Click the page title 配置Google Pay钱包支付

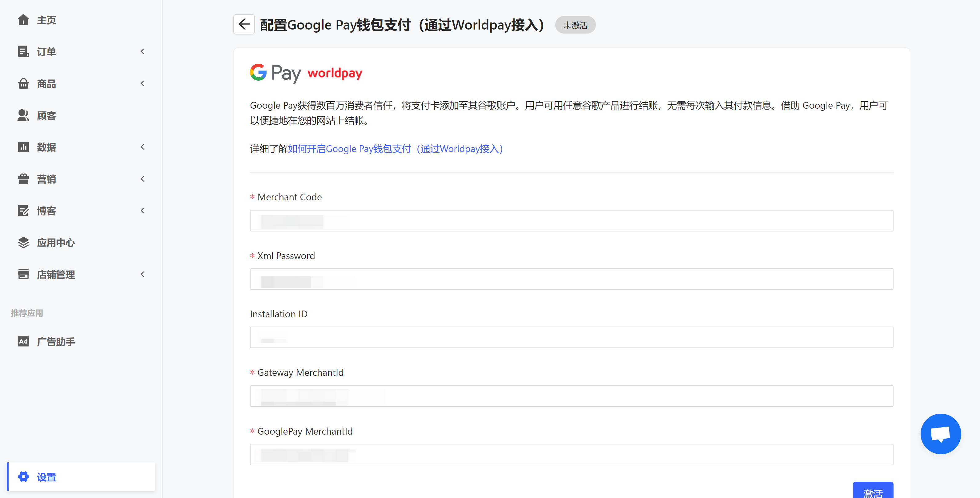click(x=403, y=25)
